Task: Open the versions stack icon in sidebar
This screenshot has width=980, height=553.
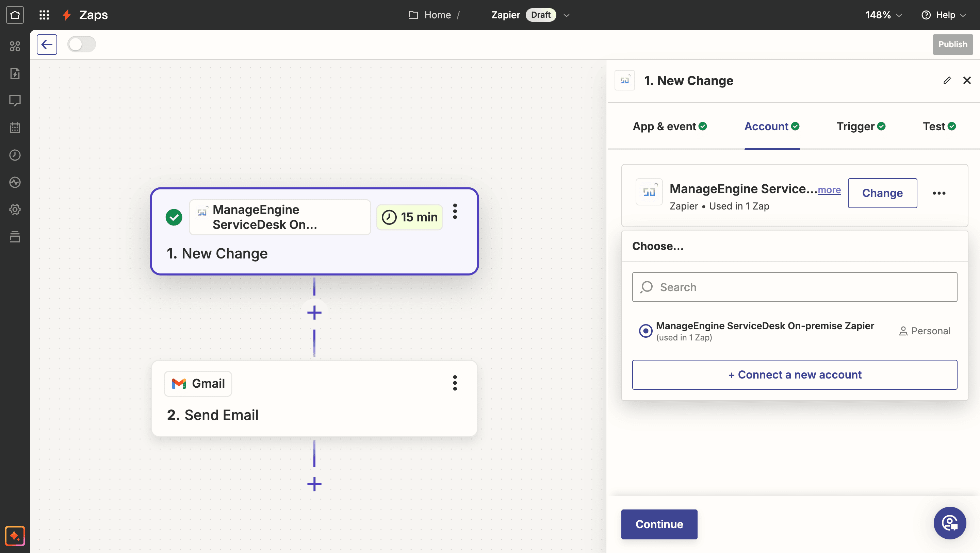Action: [x=15, y=237]
